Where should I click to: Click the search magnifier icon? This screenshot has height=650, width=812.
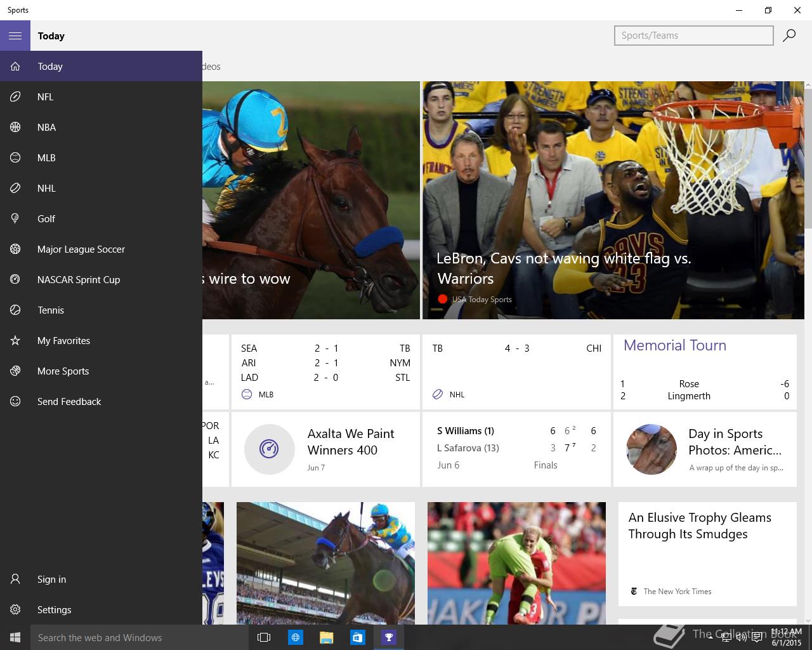point(789,36)
